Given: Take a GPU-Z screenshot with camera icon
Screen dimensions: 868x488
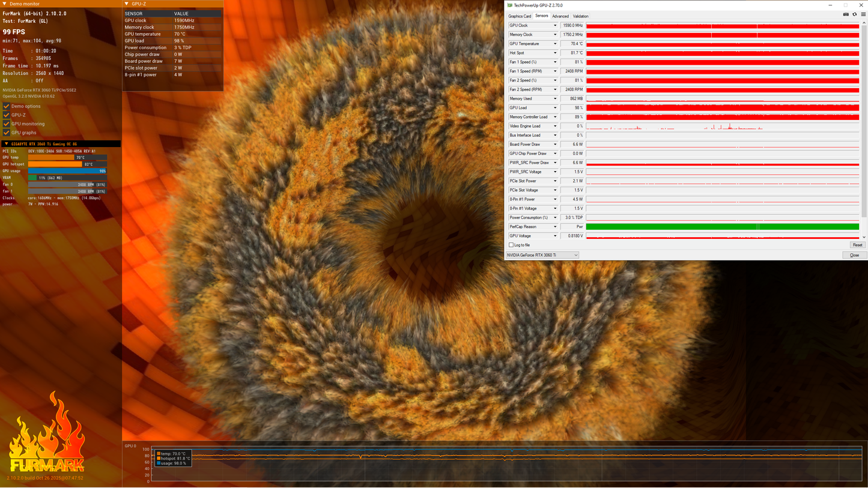Looking at the screenshot, I should 846,14.
